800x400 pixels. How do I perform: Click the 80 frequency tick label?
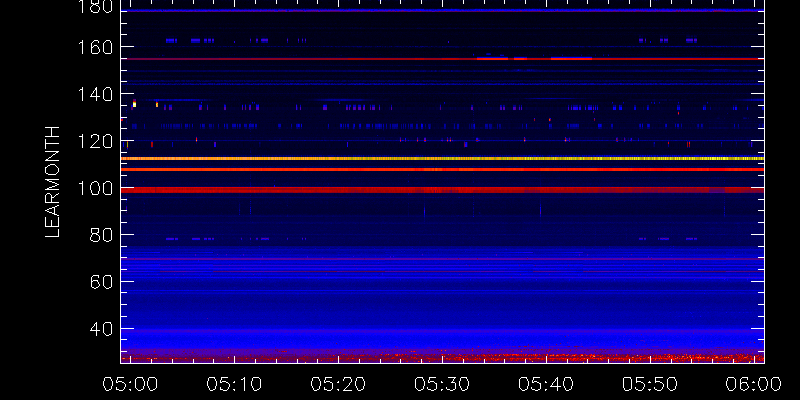pyautogui.click(x=102, y=235)
